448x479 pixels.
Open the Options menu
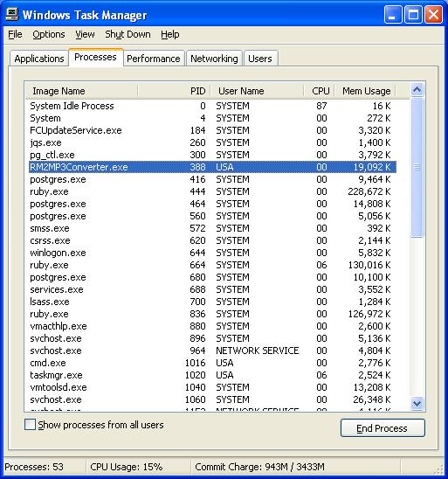coord(49,34)
